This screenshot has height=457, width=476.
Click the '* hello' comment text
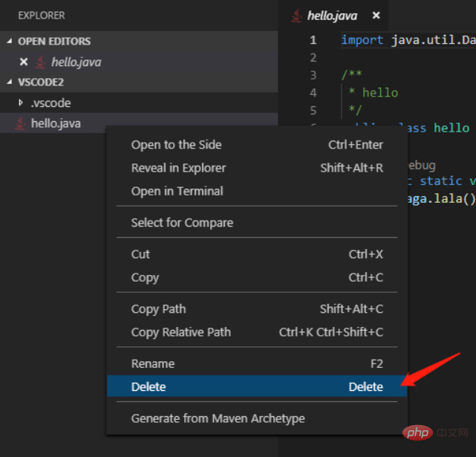click(x=373, y=92)
